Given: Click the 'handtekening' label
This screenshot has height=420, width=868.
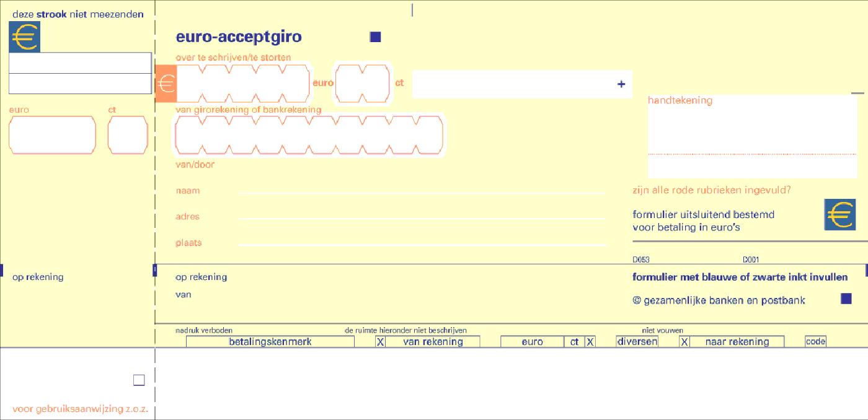Looking at the screenshot, I should [x=680, y=100].
